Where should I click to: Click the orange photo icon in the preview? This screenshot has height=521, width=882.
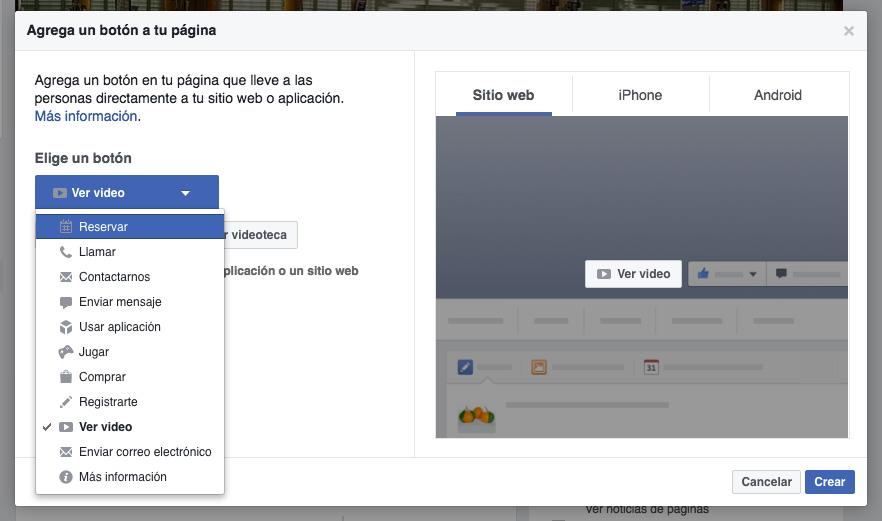click(x=539, y=367)
